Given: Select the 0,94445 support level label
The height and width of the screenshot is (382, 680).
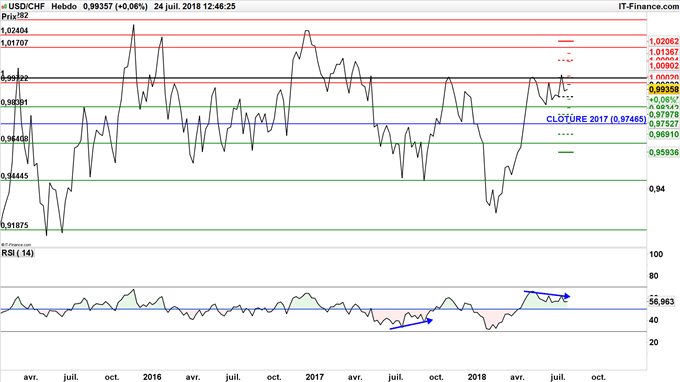Looking at the screenshot, I should point(15,176).
